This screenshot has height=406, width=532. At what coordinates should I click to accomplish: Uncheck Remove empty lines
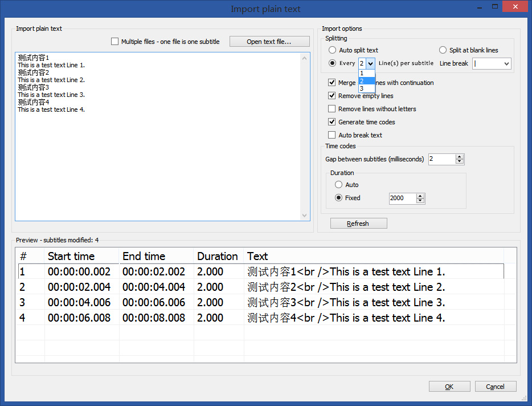point(332,95)
